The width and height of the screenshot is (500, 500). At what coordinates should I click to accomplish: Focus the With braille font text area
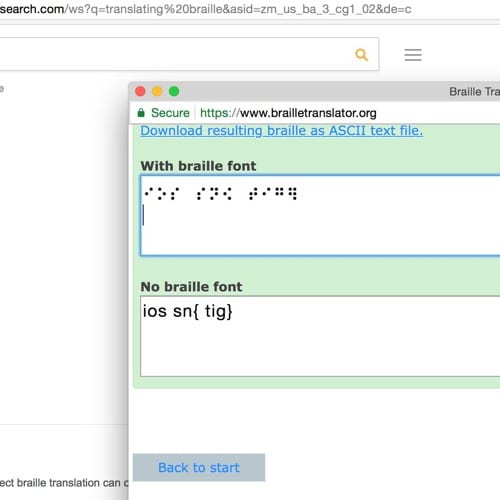[320, 215]
